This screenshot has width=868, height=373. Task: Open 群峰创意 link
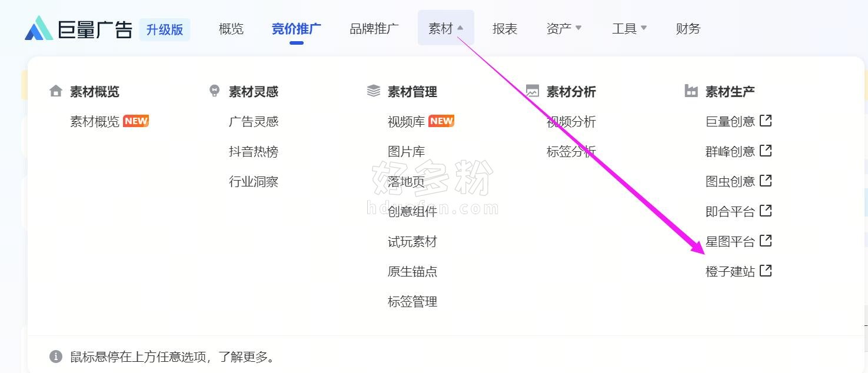(730, 152)
